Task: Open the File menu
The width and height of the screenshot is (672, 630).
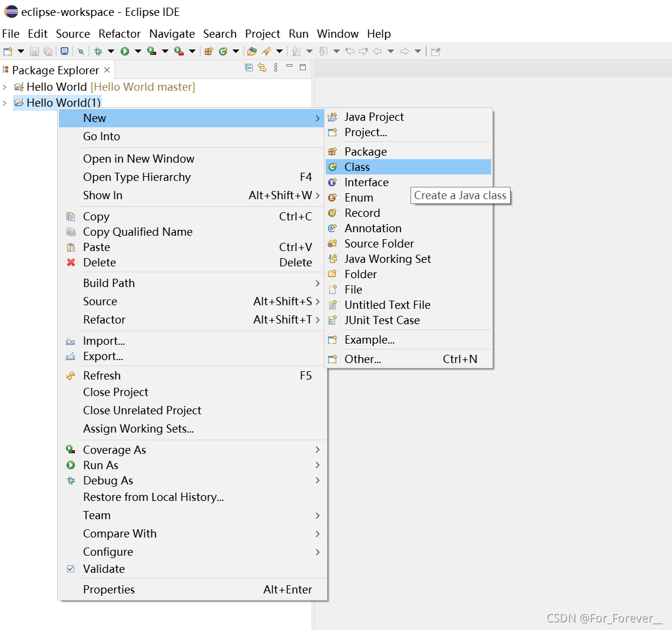Action: [11, 34]
